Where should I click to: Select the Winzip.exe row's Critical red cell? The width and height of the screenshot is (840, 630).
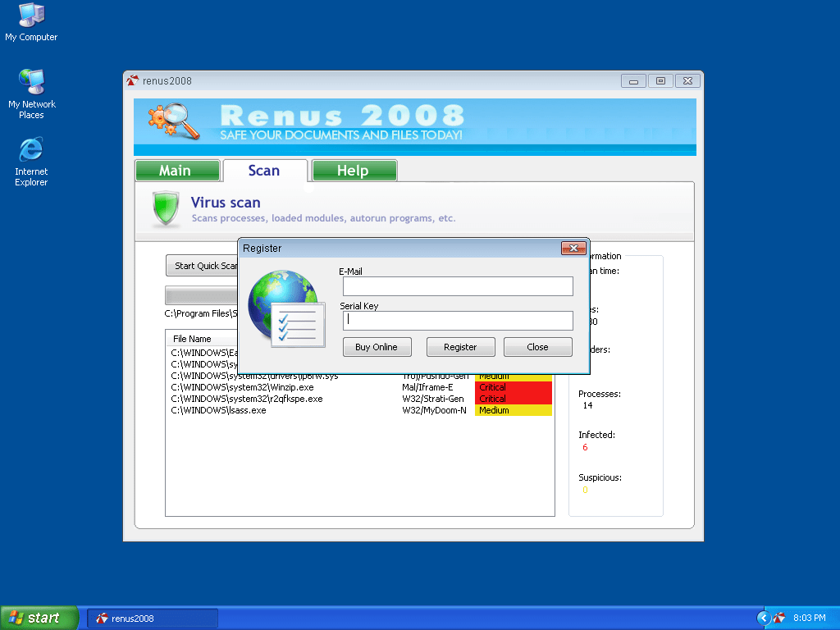[x=513, y=387]
